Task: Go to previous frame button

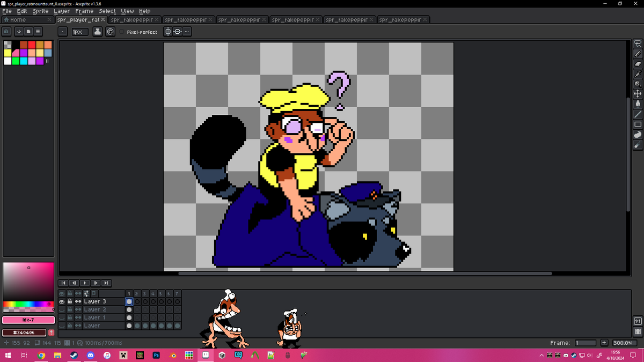Action: (74, 283)
